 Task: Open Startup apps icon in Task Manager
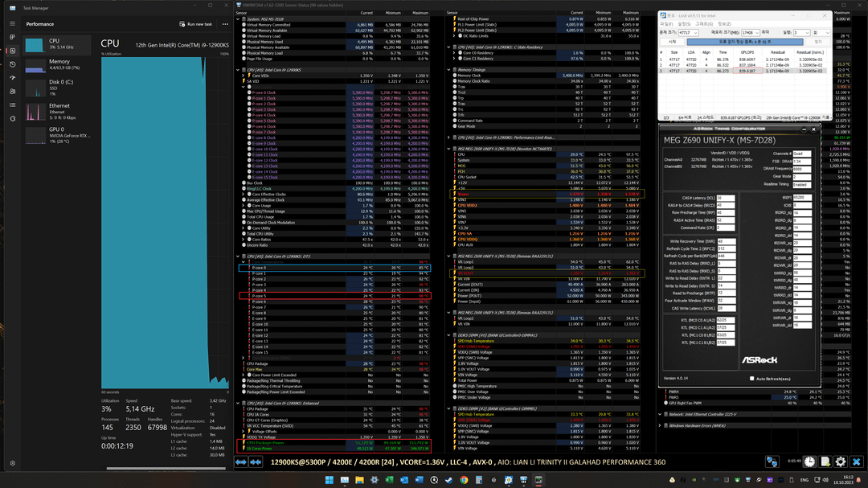[x=12, y=78]
